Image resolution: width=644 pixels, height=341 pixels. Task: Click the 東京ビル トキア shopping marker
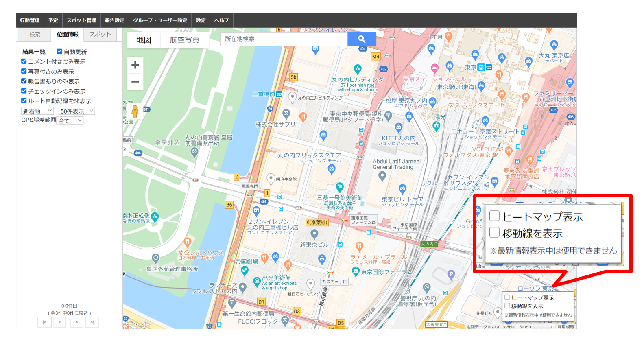[x=403, y=188]
